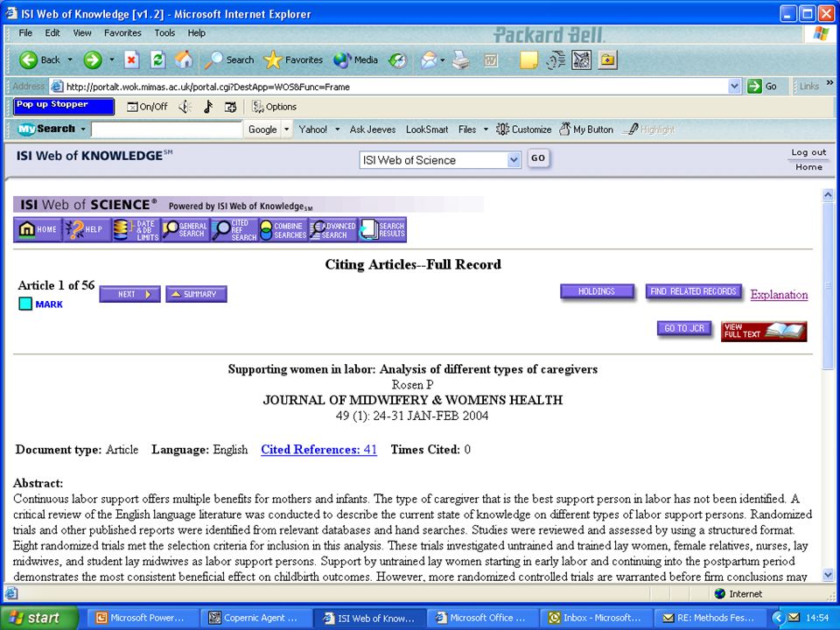The image size is (840, 630).
Task: Open the Back button history dropdown arrow
Action: click(70, 59)
